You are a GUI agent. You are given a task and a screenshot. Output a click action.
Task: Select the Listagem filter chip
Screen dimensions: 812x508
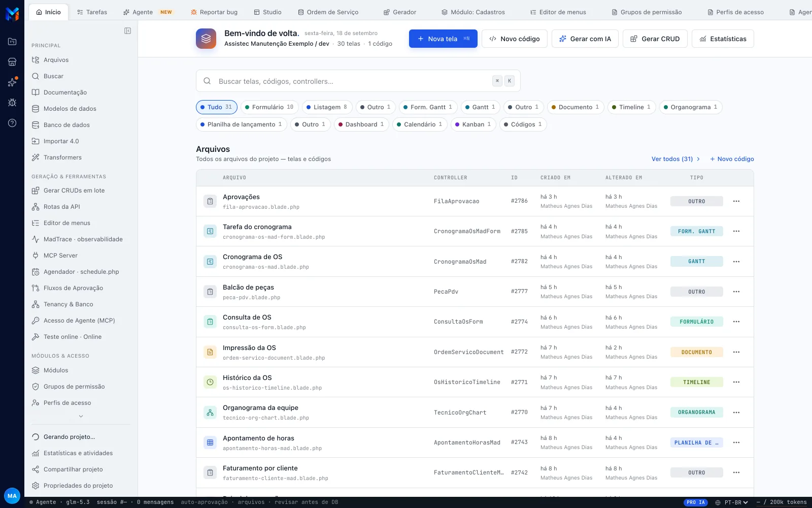[x=327, y=107]
